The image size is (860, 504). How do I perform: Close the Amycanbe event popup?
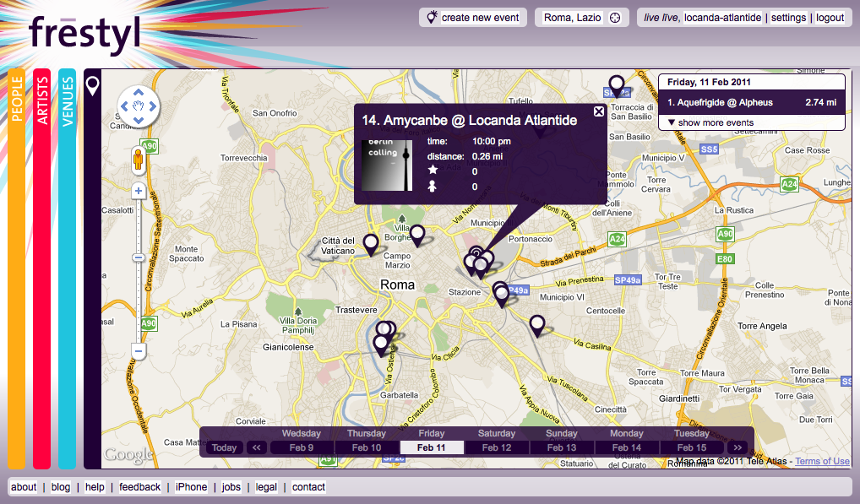(x=599, y=111)
